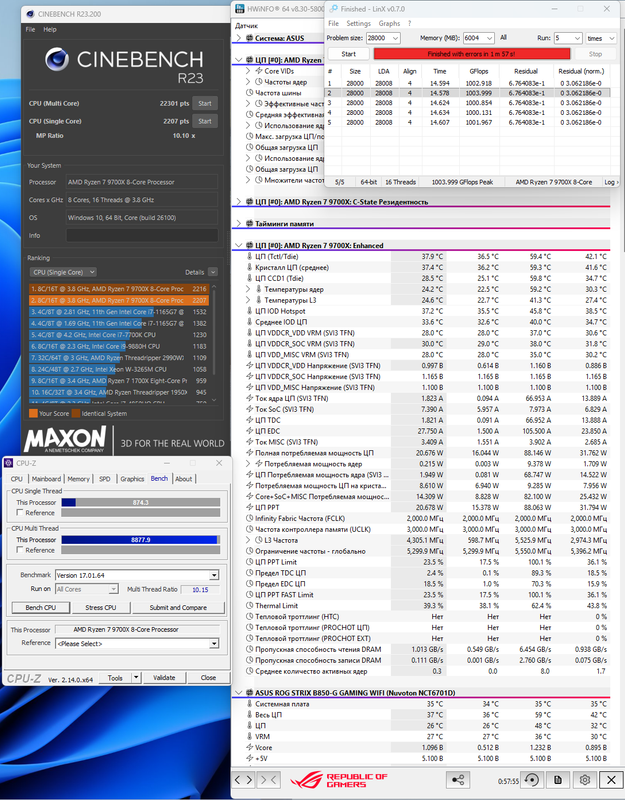Screen dimensions: 625x800
Task: Switch to CPU-Z SPD tab
Action: (x=105, y=479)
